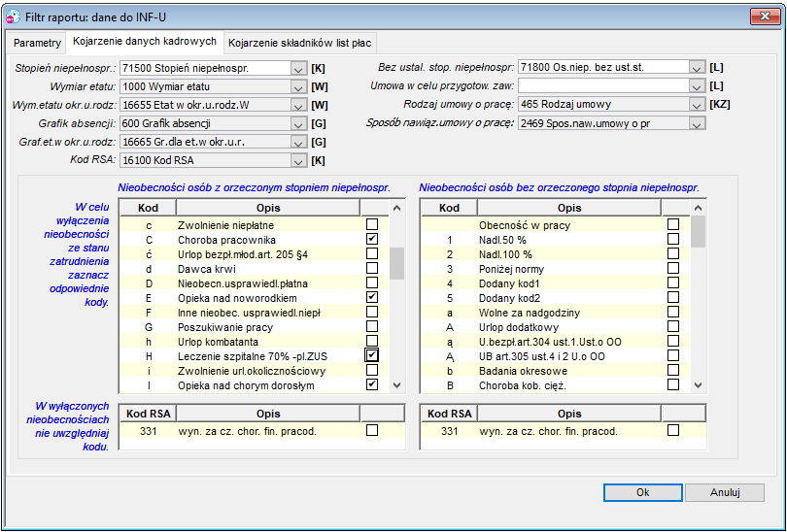Uncheck Opieka nad chorym dorosłym checkbox

pos(372,384)
